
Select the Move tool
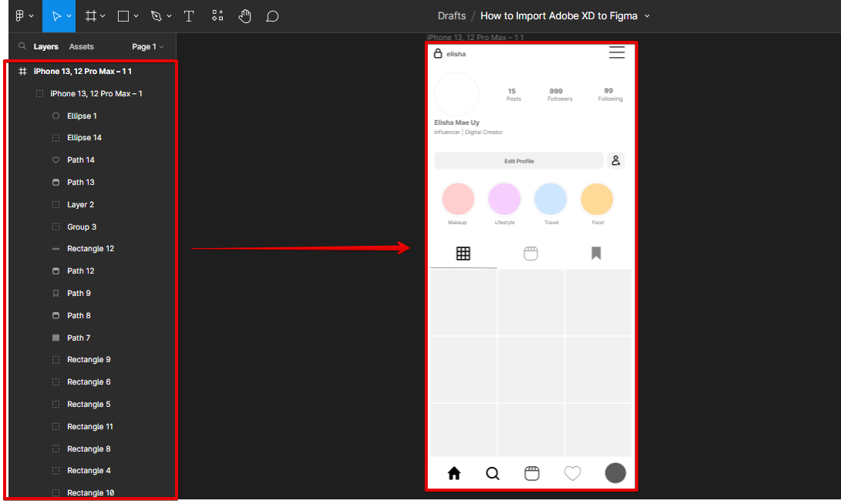(x=56, y=15)
